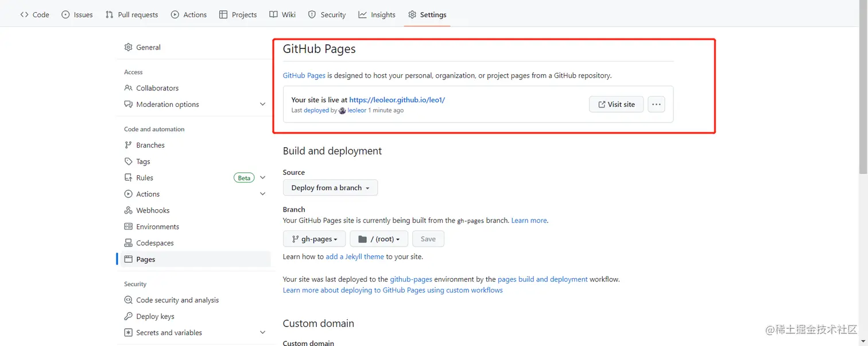The image size is (868, 346).
Task: Open Code security and analysis
Action: [x=177, y=300]
